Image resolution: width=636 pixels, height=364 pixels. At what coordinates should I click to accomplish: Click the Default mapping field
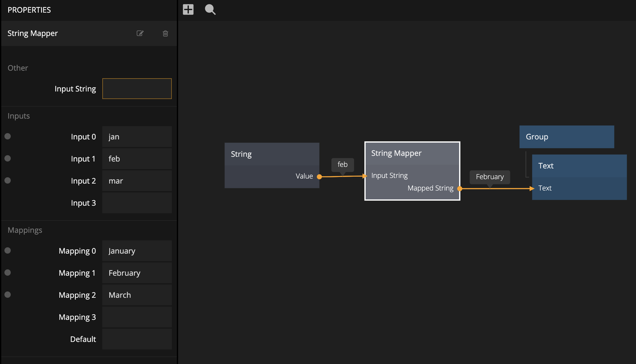[137, 339]
